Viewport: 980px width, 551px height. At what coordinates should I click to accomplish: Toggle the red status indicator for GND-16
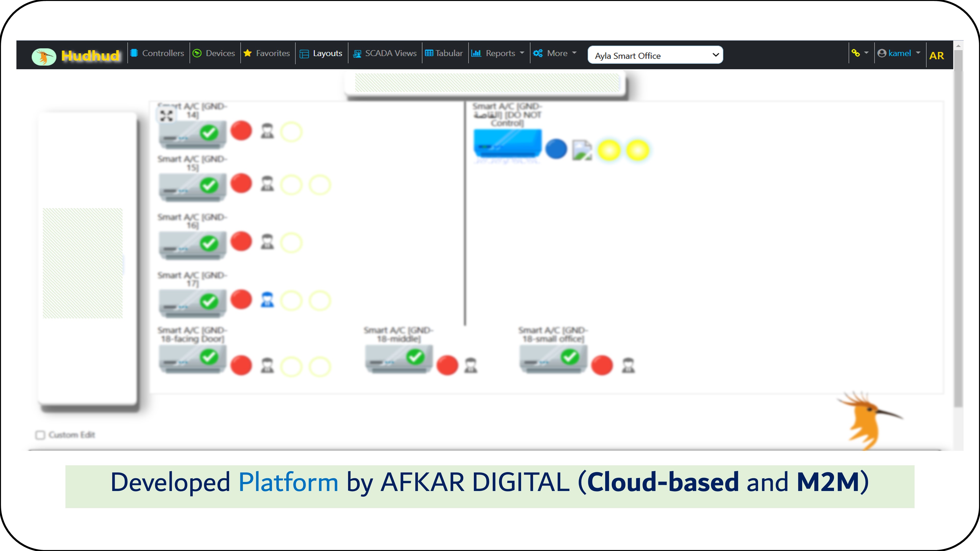241,241
